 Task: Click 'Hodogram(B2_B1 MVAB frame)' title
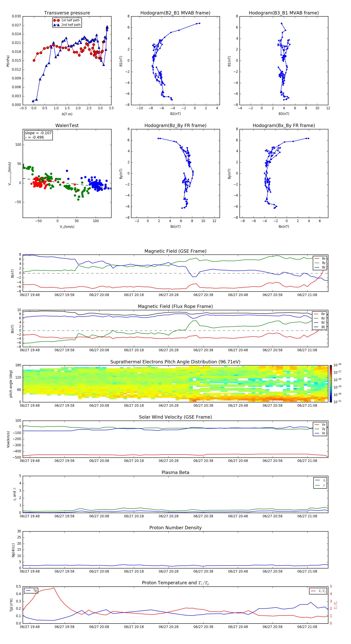(x=175, y=13)
